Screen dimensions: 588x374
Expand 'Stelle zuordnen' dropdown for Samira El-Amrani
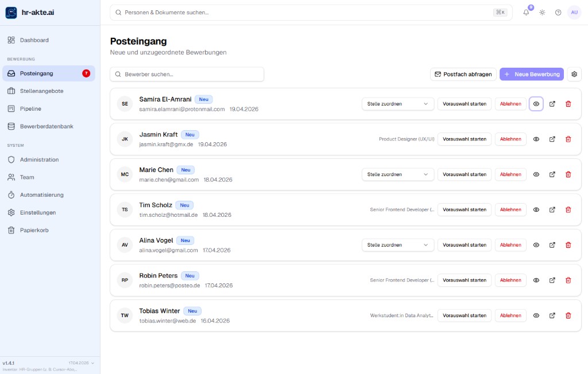[398, 104]
